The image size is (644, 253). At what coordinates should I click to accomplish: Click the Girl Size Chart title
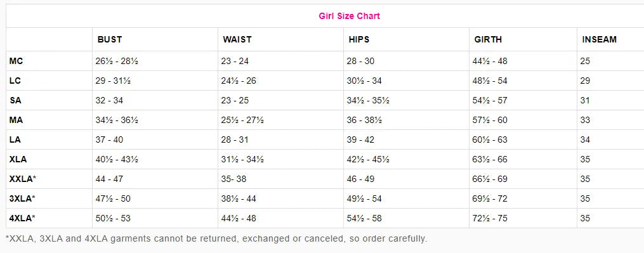point(349,16)
